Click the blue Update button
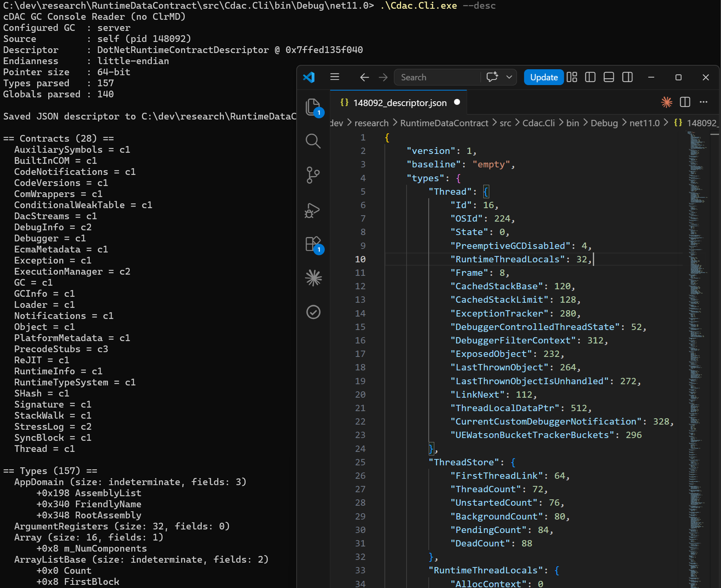 click(544, 77)
